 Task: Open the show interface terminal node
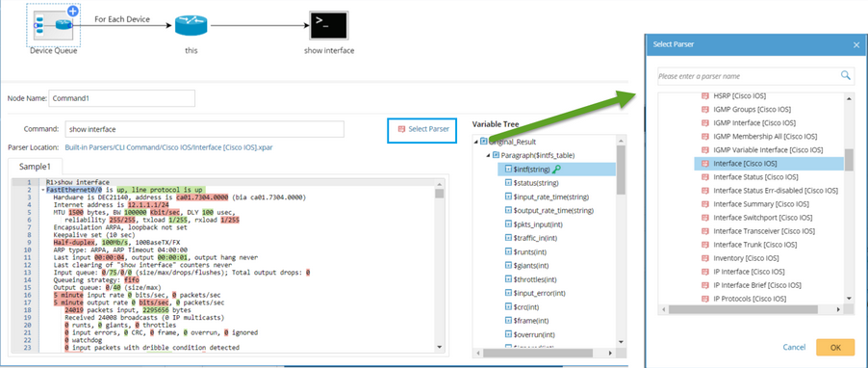point(329,25)
